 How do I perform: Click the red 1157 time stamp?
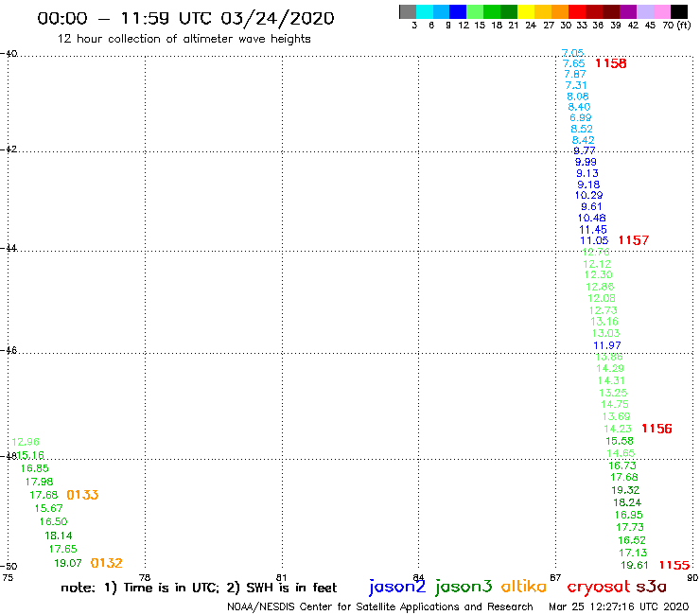tap(634, 240)
